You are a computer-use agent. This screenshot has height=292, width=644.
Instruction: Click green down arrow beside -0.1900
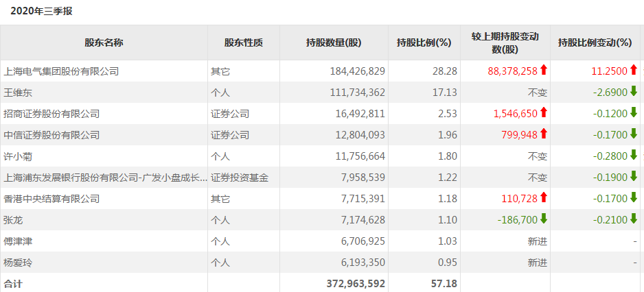click(633, 177)
